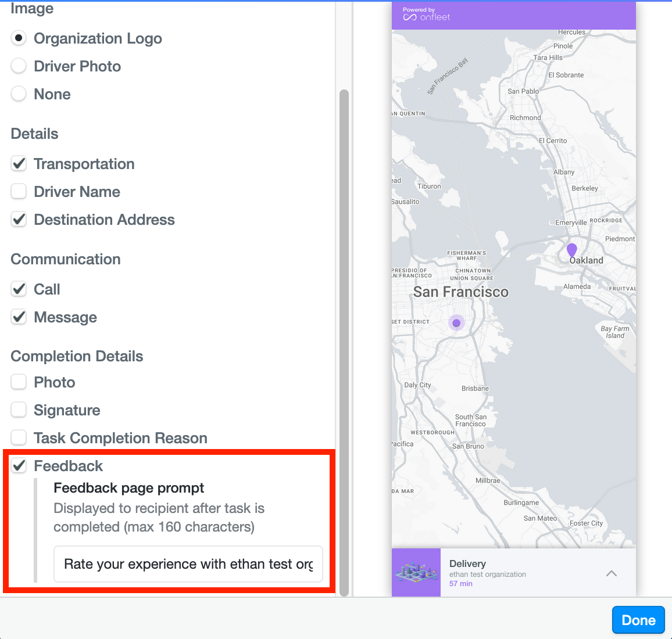This screenshot has width=672, height=639.
Task: Uncheck the Feedback checkbox
Action: coord(19,466)
